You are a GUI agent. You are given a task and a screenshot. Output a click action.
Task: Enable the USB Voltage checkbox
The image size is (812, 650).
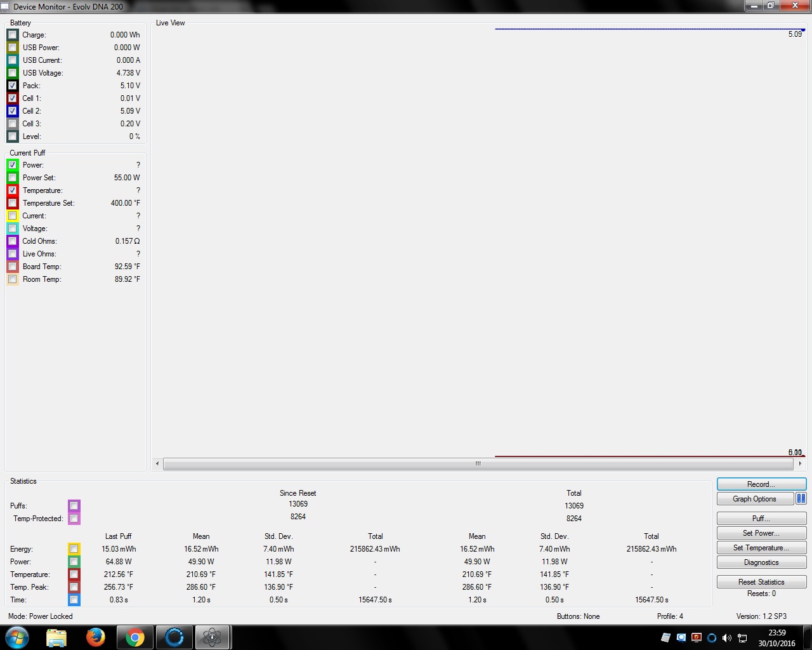tap(13, 73)
